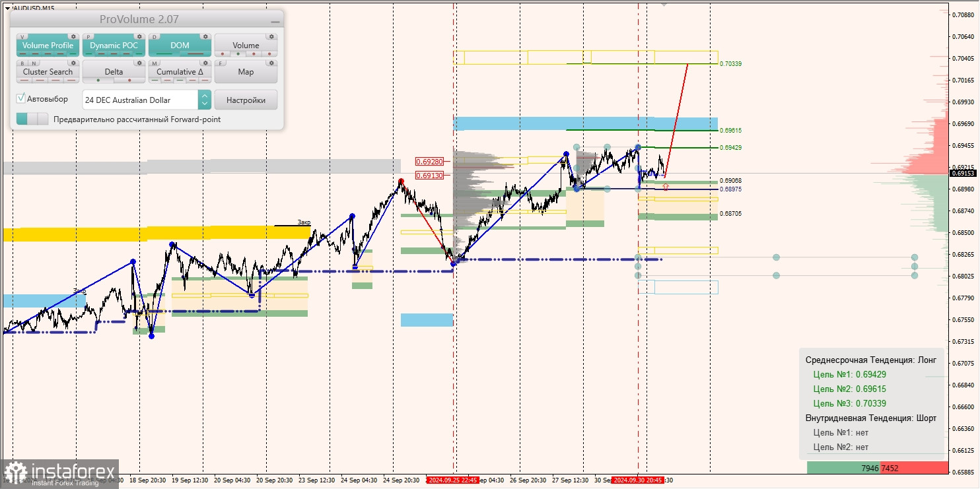Select the 24 DEC Australian Dollar field

(x=140, y=100)
